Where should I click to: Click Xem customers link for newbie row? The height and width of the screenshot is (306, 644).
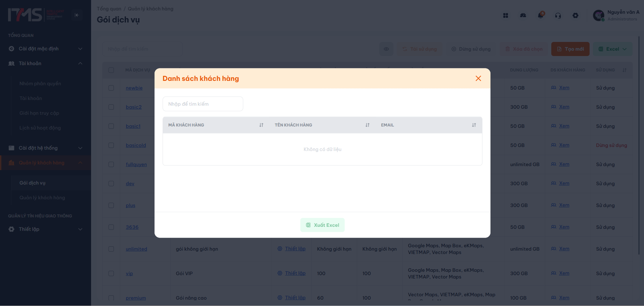[564, 88]
